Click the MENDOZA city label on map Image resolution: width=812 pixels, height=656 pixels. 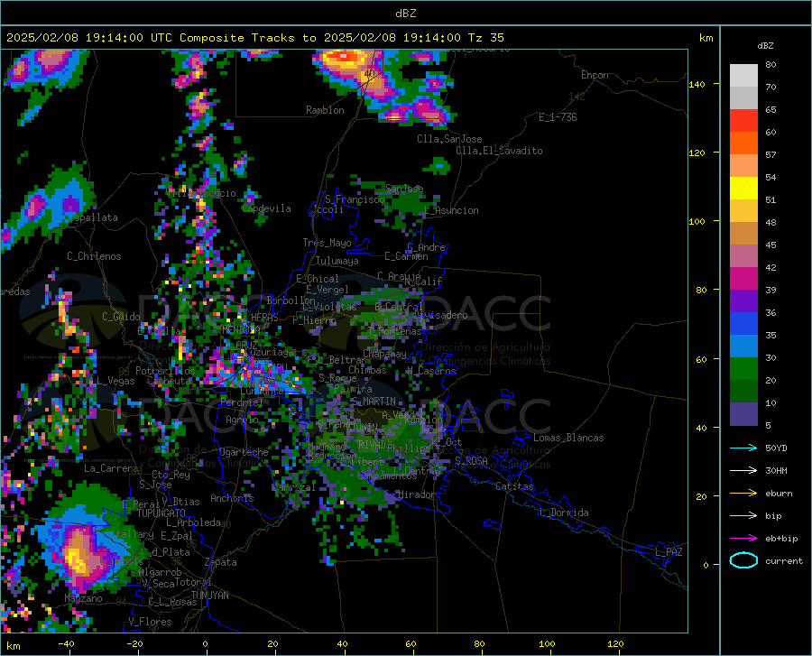239,329
